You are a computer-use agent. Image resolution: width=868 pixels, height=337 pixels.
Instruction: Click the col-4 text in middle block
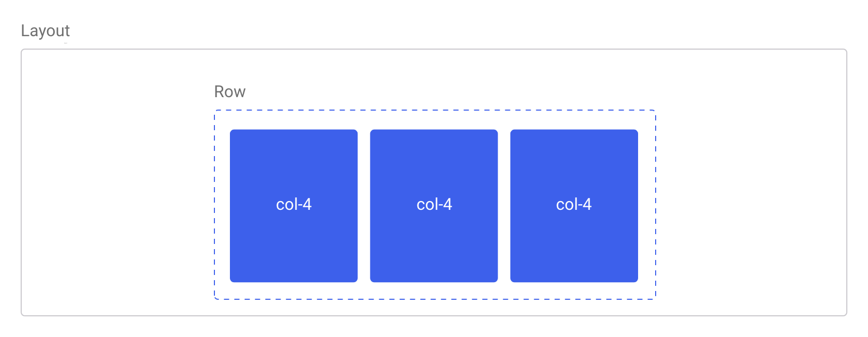point(434,204)
